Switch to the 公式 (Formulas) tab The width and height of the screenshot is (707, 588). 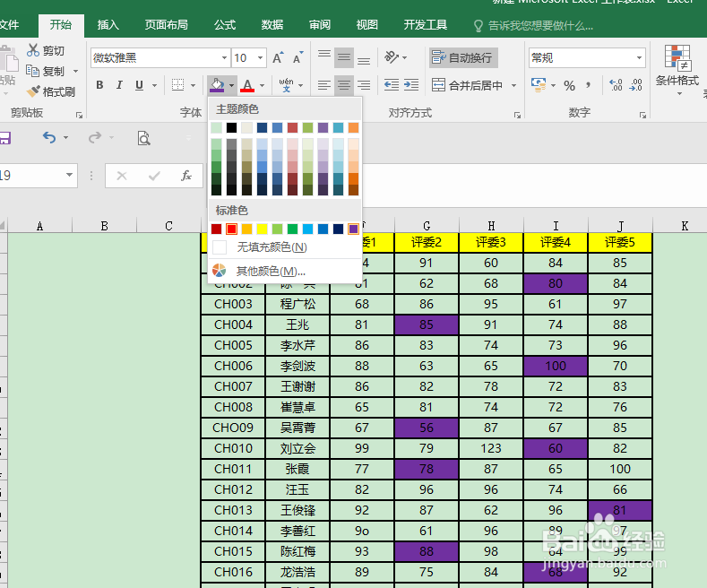coord(225,25)
